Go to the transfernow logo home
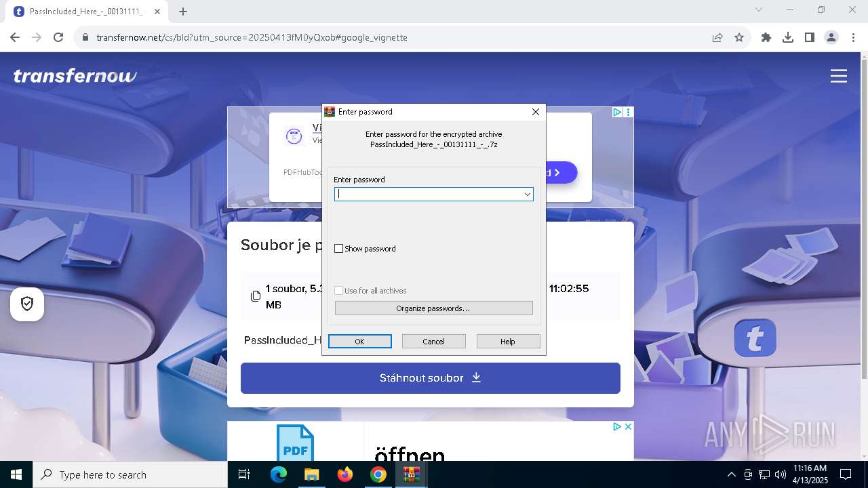The width and height of the screenshot is (868, 488). click(75, 76)
